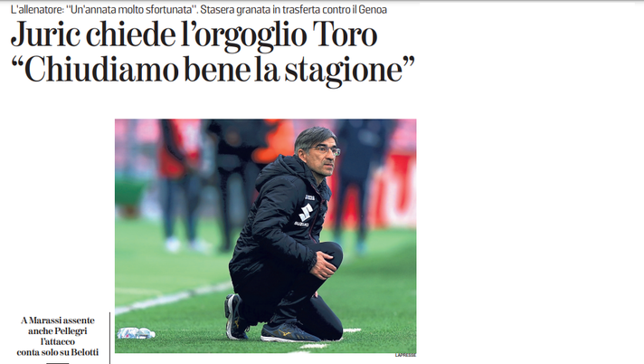Screen dimensions: 644x364
Task: Click the coach's eyeglasses
Action: pyautogui.click(x=327, y=151)
